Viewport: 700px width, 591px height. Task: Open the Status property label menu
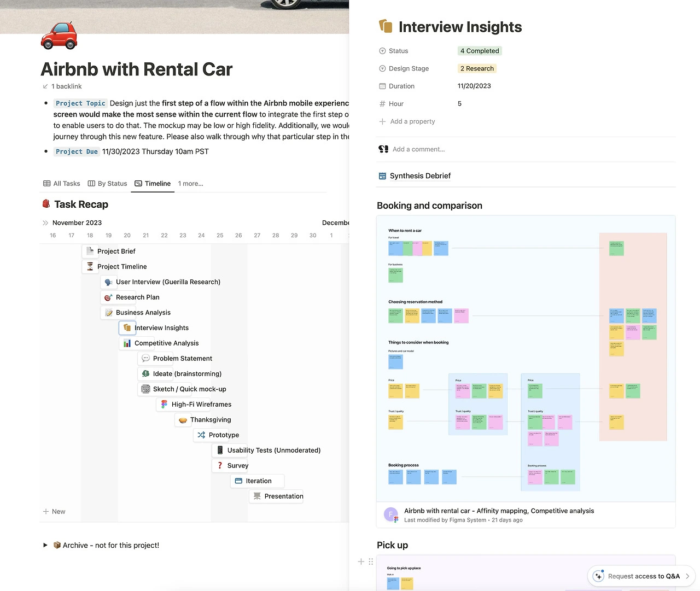coord(394,51)
